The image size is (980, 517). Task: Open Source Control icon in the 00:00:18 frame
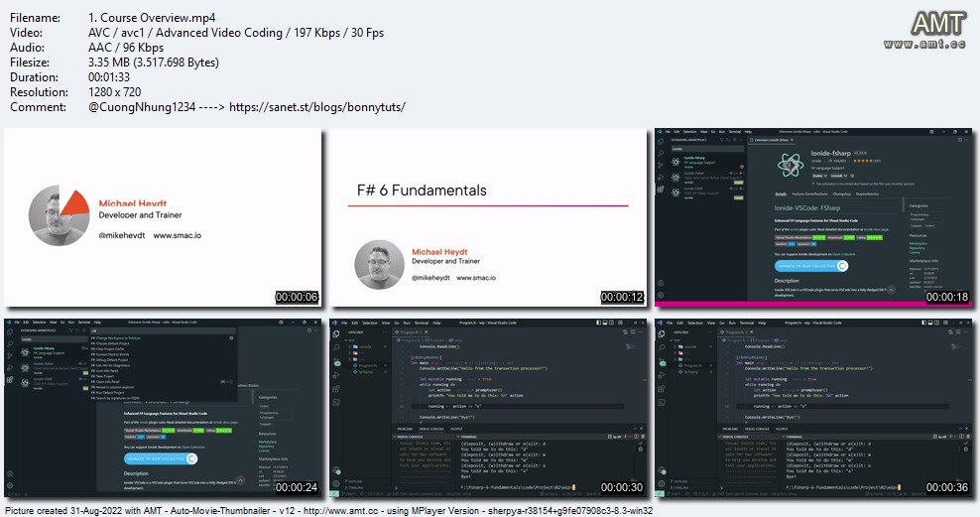coord(661,165)
